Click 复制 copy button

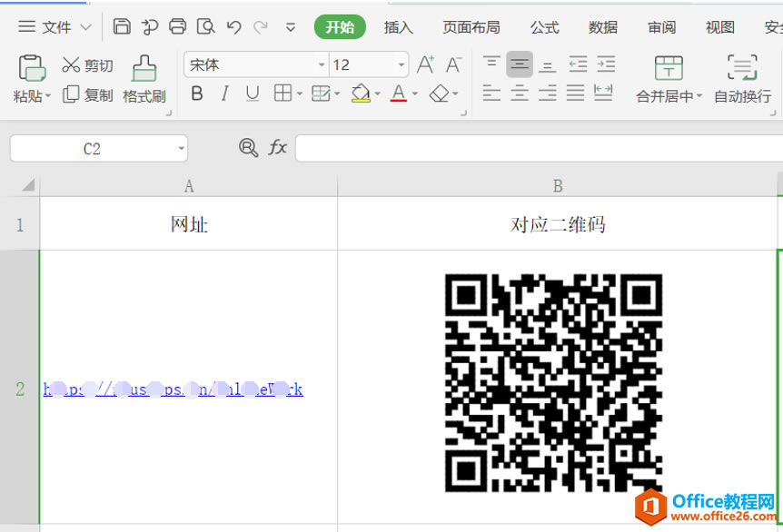click(x=87, y=94)
